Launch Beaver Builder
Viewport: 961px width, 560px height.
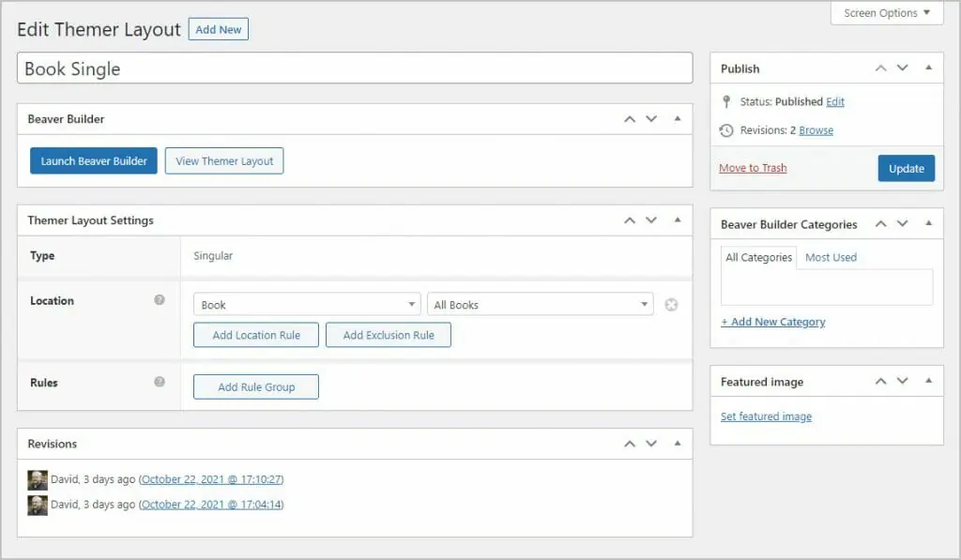(94, 161)
